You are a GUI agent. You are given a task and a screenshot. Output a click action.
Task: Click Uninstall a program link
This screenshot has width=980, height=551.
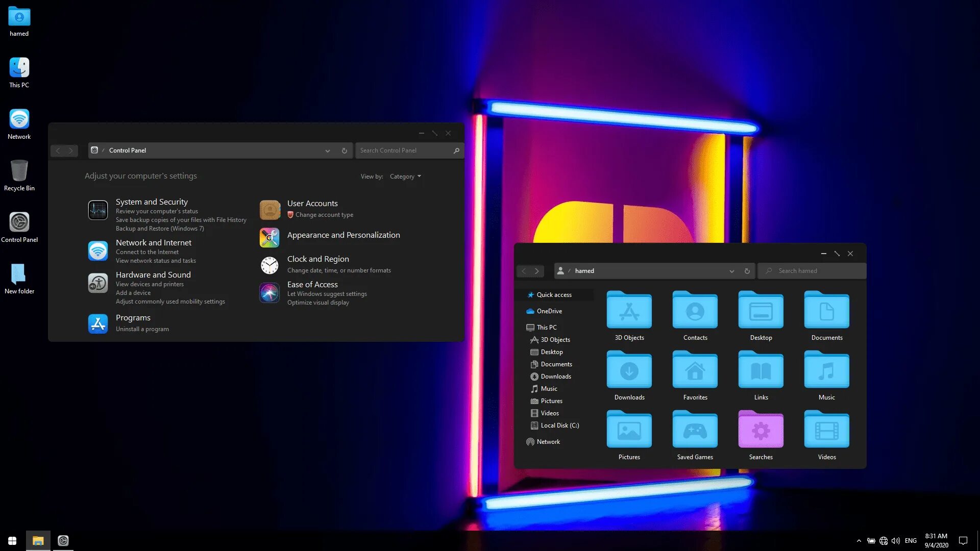click(x=142, y=329)
